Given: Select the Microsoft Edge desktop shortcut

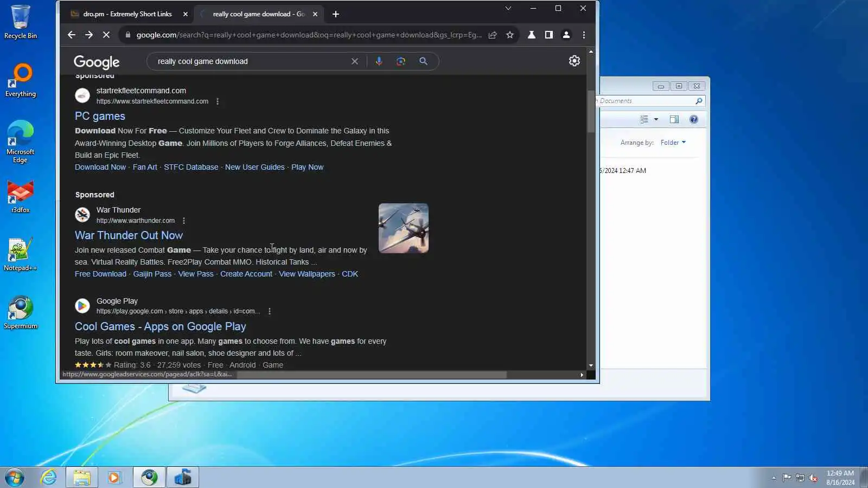Looking at the screenshot, I should coord(21,142).
